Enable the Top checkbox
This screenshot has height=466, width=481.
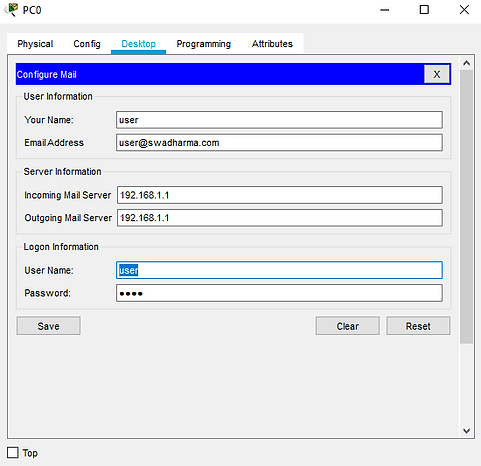(13, 453)
